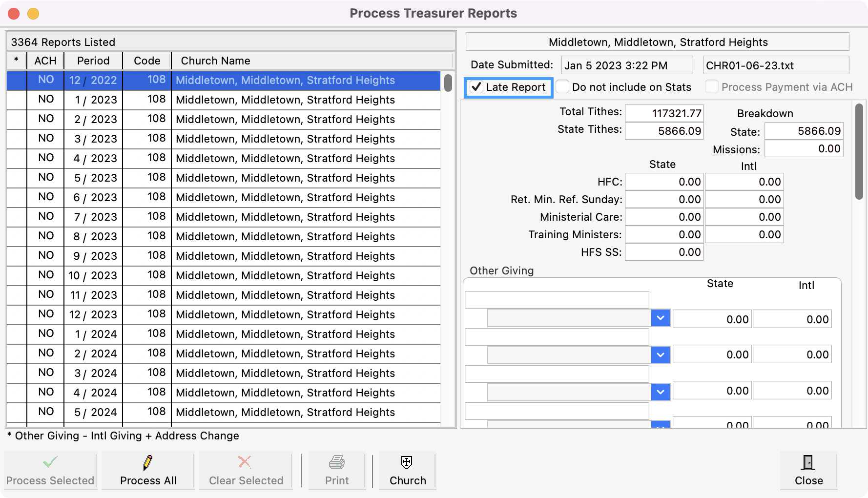Toggle Process Payment via ACH
The image size is (868, 498).
[711, 86]
